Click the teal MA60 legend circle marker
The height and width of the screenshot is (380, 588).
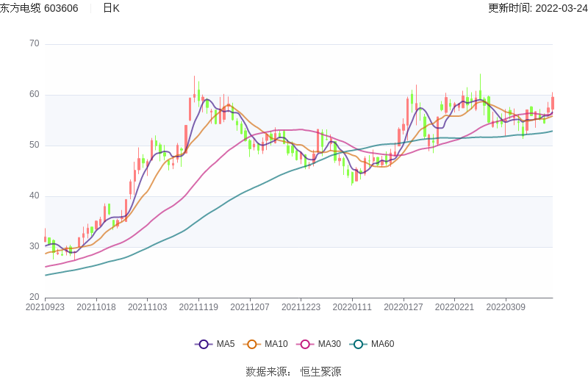coord(358,344)
